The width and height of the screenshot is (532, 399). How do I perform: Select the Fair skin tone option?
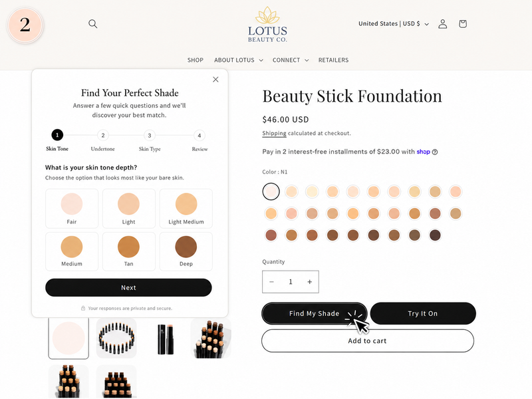72,208
